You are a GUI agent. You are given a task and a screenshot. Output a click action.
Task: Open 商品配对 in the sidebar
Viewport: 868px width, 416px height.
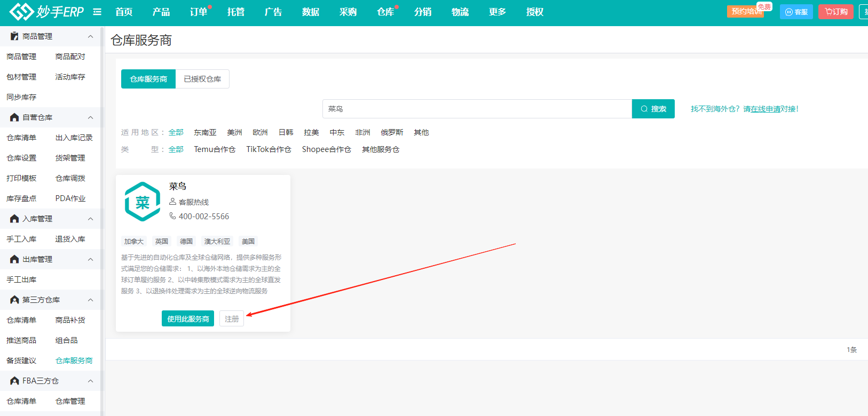point(70,57)
